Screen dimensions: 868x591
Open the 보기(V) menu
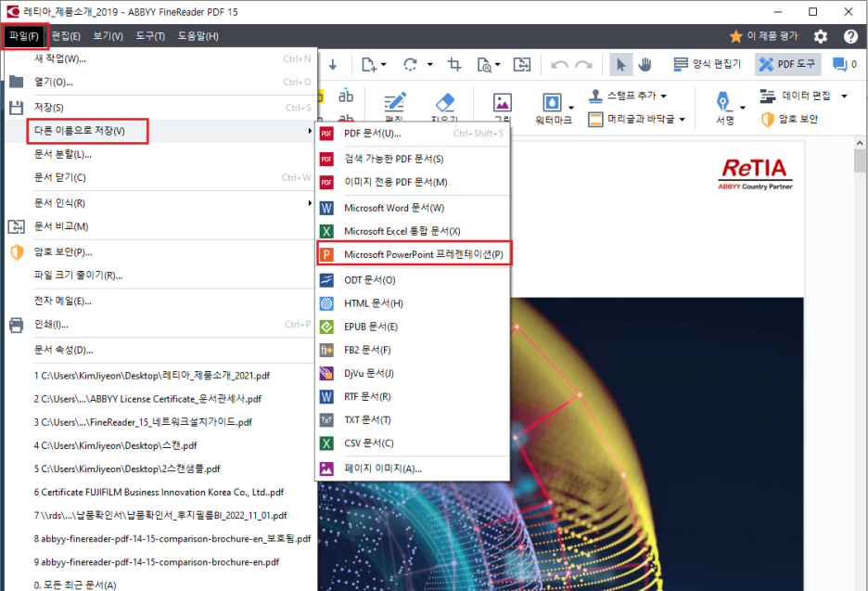108,36
